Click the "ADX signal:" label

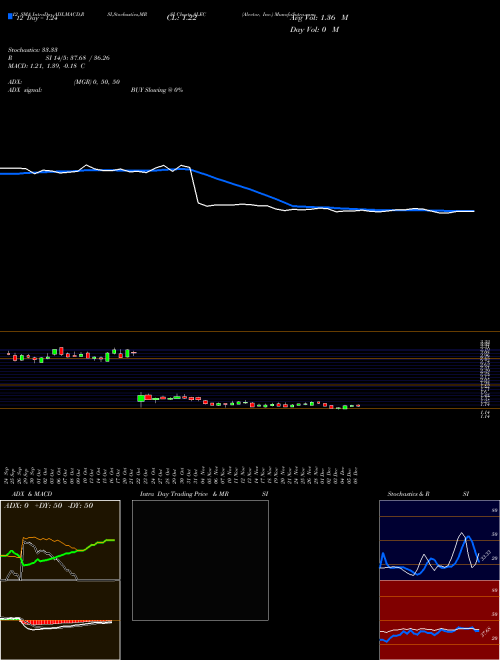click(x=25, y=90)
